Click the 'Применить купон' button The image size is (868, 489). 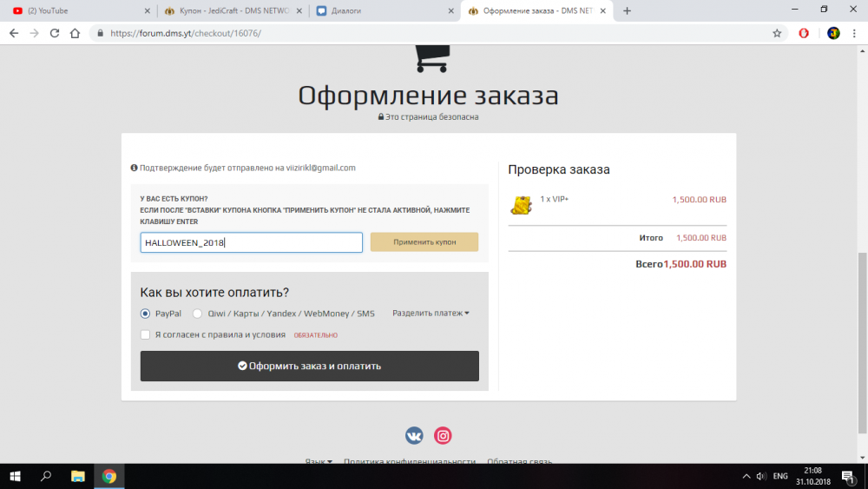coord(424,242)
